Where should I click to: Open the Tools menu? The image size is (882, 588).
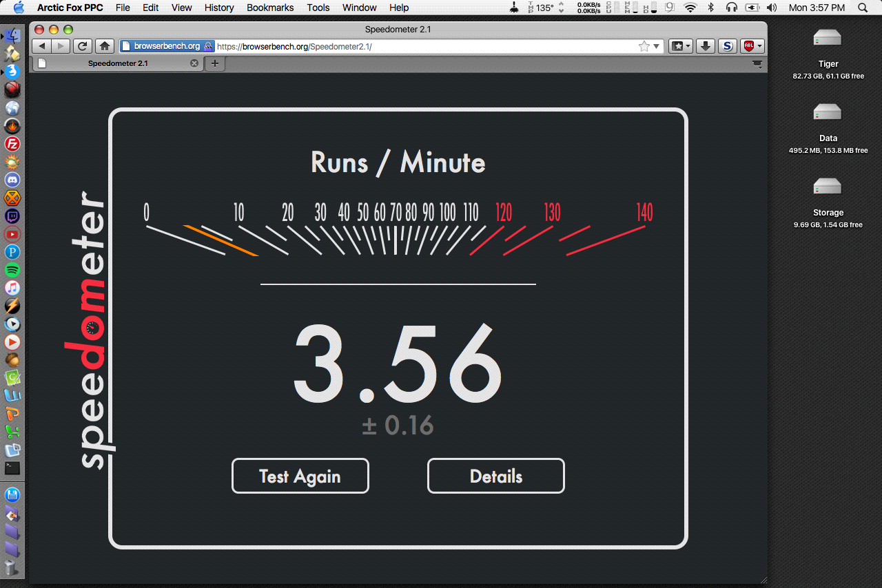pos(318,8)
